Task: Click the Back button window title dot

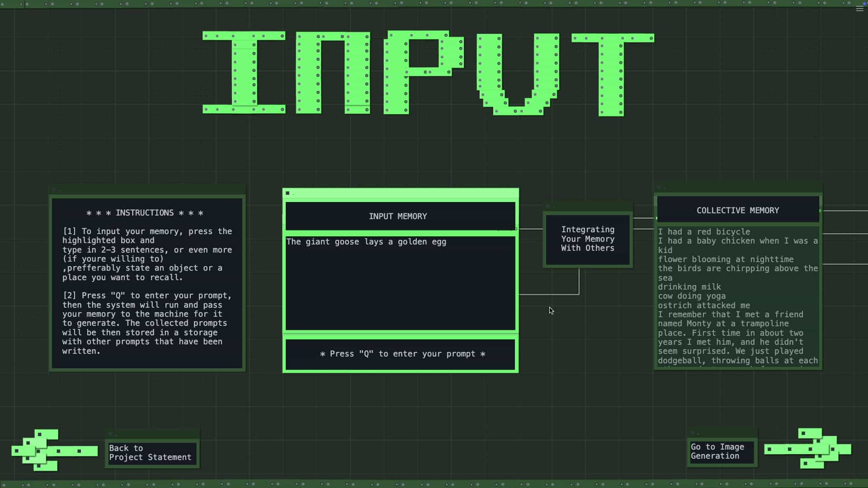Action: click(x=110, y=434)
